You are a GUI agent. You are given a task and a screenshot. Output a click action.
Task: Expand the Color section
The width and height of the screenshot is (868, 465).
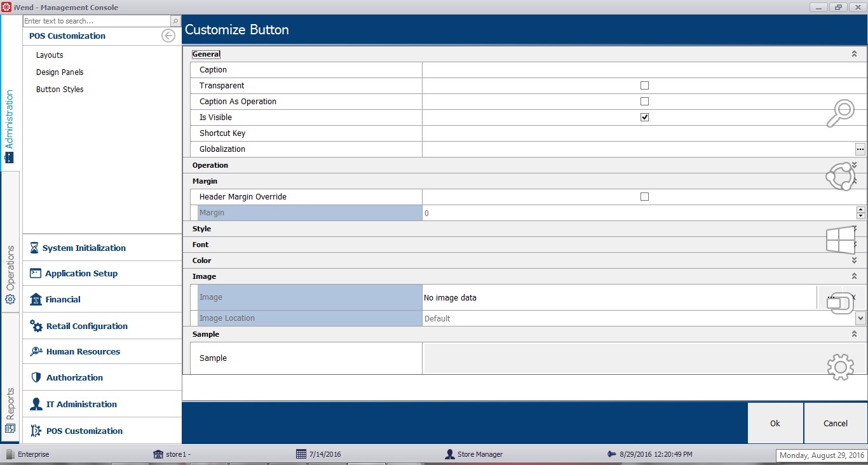(854, 260)
